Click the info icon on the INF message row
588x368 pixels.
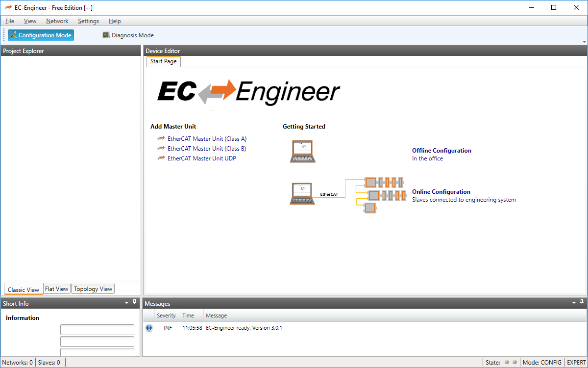click(x=149, y=327)
